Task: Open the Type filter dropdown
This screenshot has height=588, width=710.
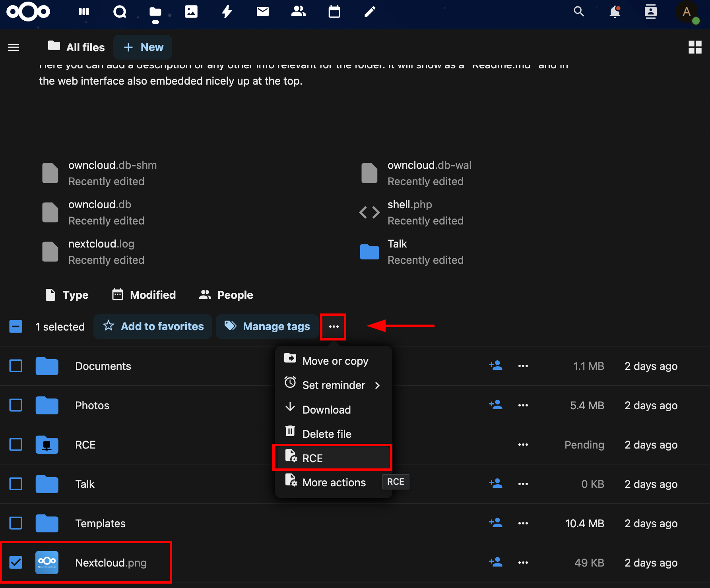Action: (67, 295)
